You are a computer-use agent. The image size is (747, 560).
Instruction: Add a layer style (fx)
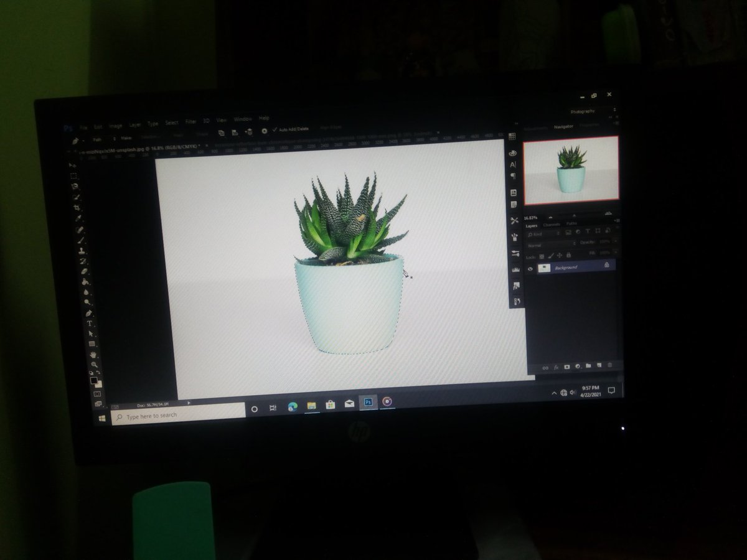pos(556,367)
